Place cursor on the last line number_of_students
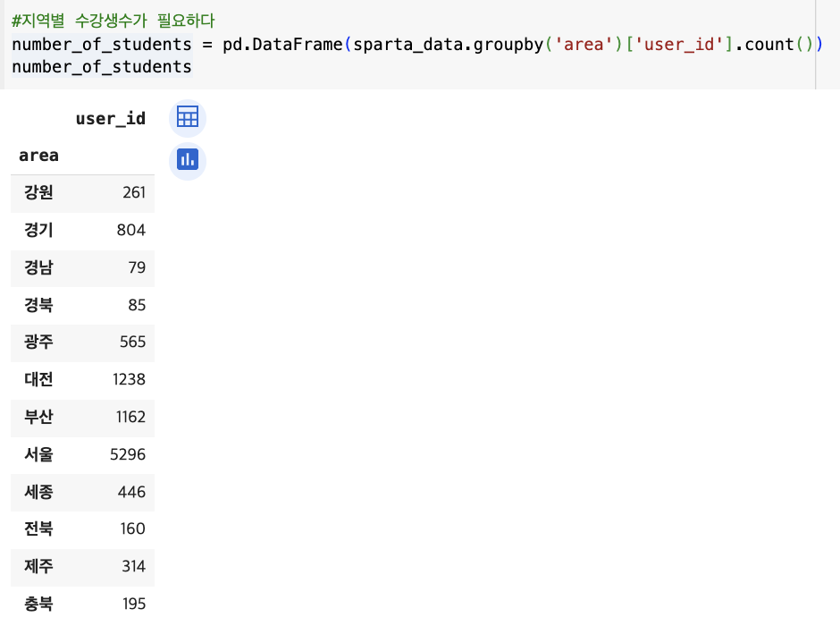Screen dimensions: 840x626 (102, 66)
